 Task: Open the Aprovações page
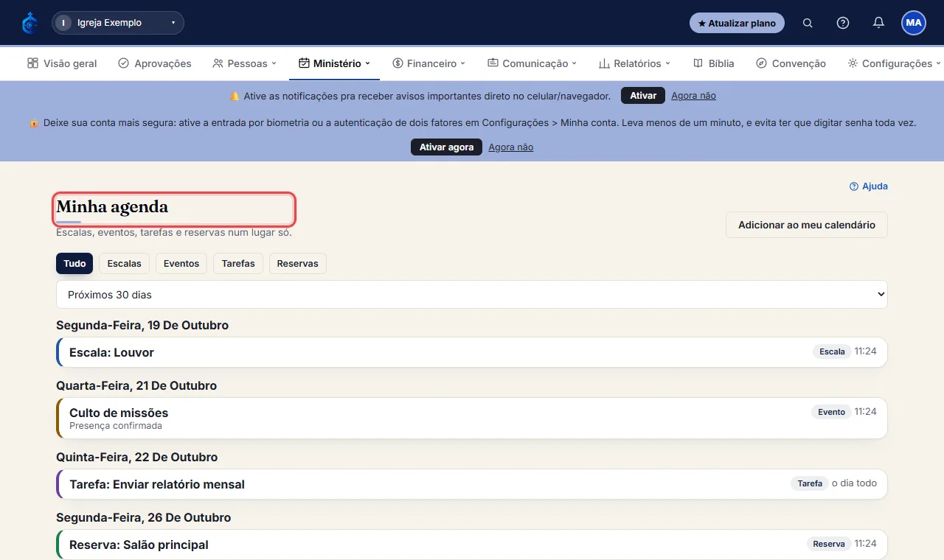(x=155, y=63)
